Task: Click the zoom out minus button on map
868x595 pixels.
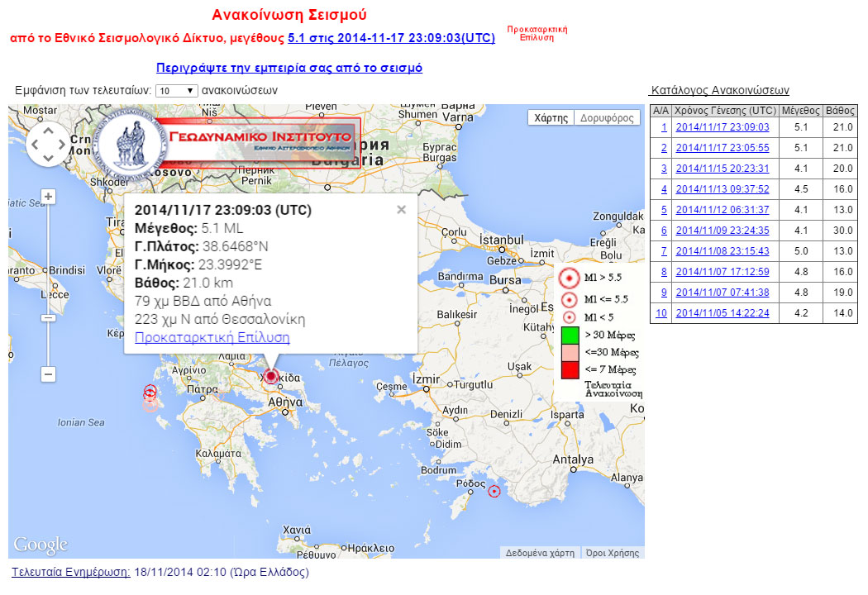Action: [x=48, y=374]
